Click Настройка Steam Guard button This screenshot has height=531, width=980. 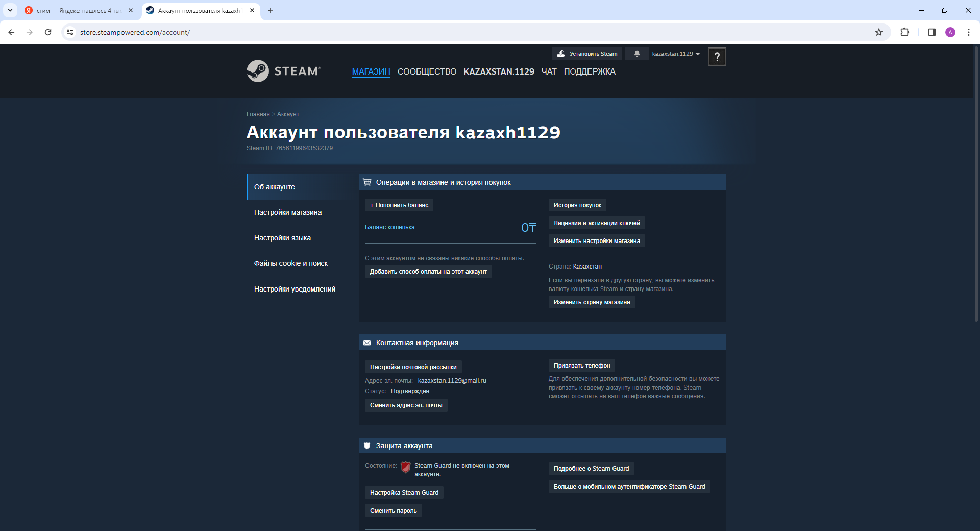click(404, 493)
